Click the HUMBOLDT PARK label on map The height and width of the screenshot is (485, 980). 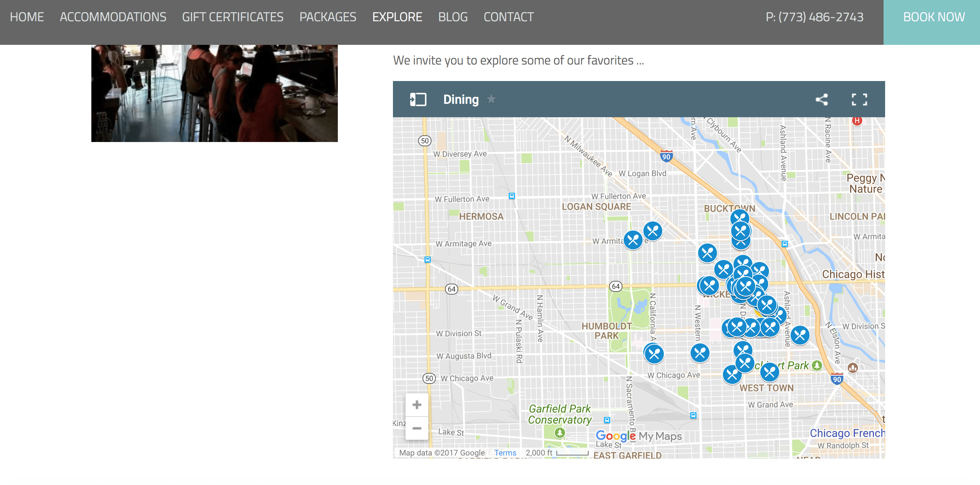[x=607, y=331]
